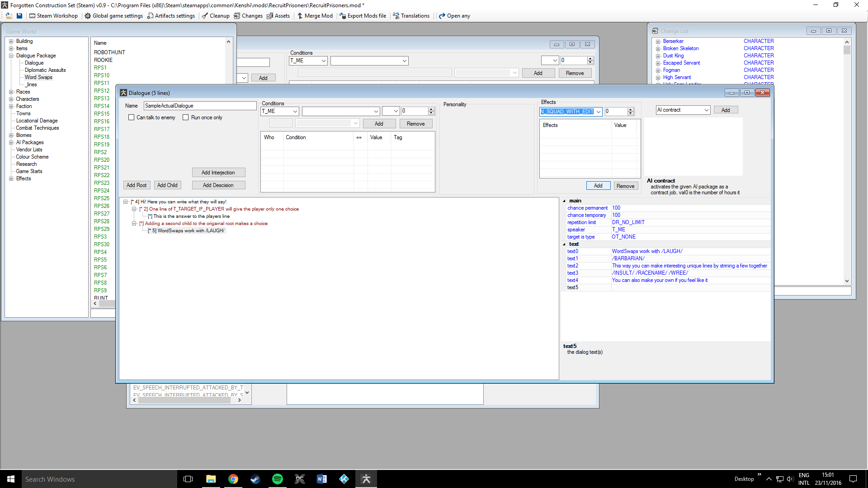
Task: Open Global game settings gear
Action: coord(113,16)
